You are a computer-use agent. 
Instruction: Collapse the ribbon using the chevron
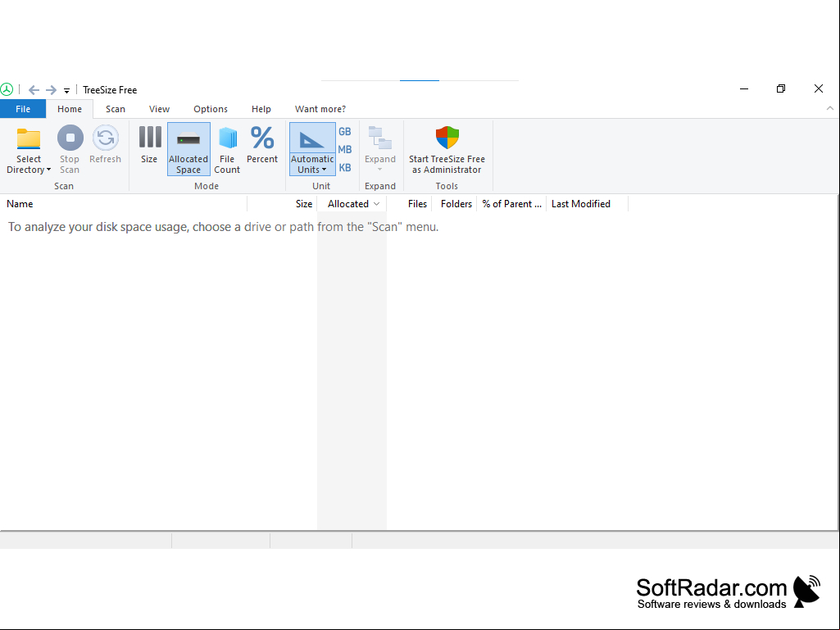[x=830, y=108]
